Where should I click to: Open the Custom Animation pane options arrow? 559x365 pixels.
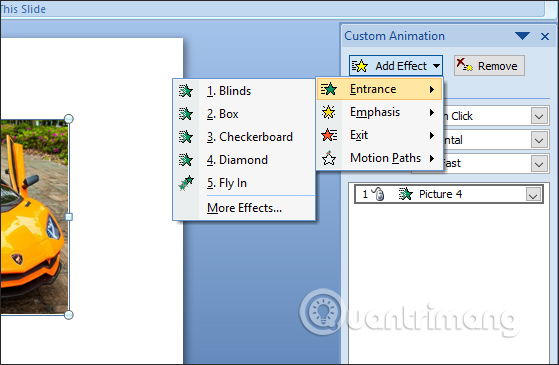(522, 36)
